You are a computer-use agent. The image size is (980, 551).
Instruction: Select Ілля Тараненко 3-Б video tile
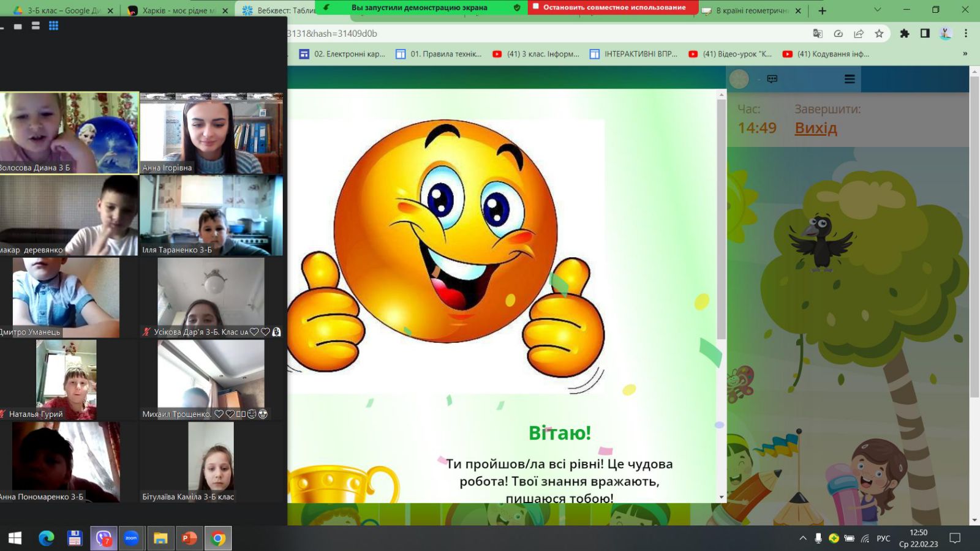click(x=211, y=216)
